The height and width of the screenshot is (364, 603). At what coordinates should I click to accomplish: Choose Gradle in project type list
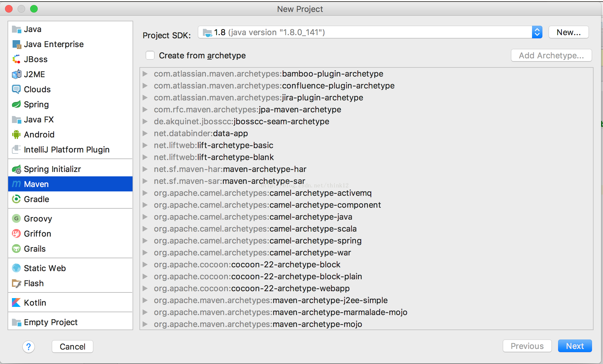click(70, 199)
